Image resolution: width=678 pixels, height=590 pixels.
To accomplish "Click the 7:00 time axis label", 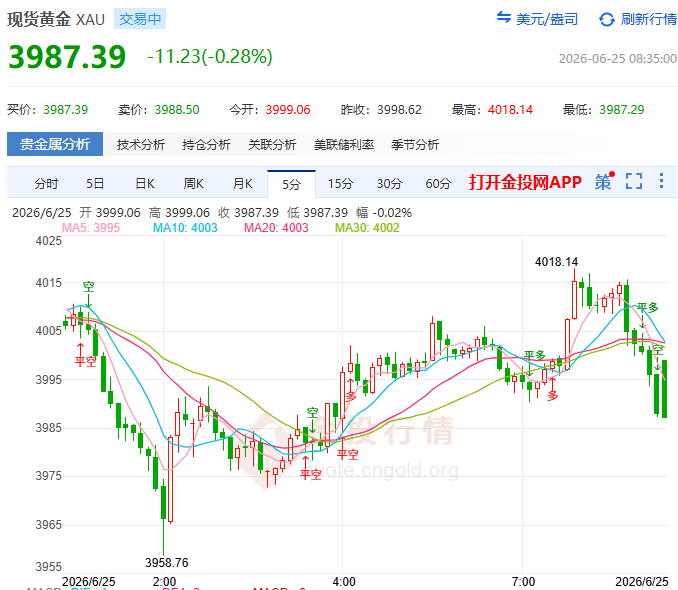I will point(523,582).
